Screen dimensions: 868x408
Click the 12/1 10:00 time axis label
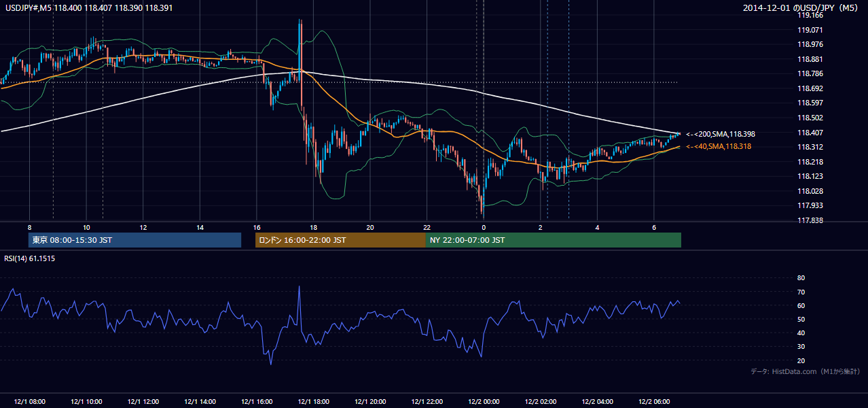point(86,402)
